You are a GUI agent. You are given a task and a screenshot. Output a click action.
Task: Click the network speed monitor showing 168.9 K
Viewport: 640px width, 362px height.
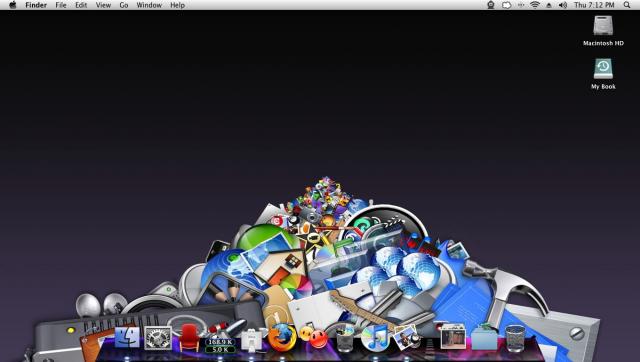click(x=220, y=345)
